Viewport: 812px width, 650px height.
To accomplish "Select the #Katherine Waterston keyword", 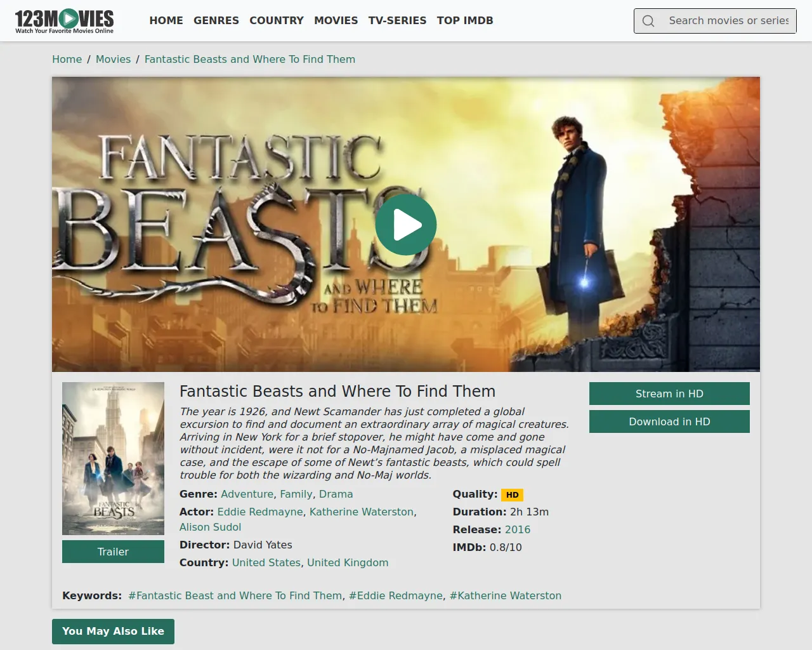I will 505,595.
